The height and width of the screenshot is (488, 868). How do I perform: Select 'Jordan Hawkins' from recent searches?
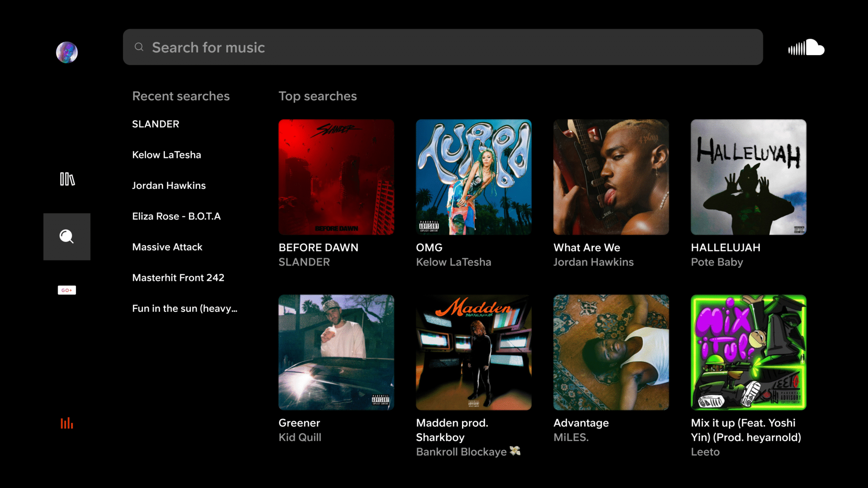coord(169,185)
